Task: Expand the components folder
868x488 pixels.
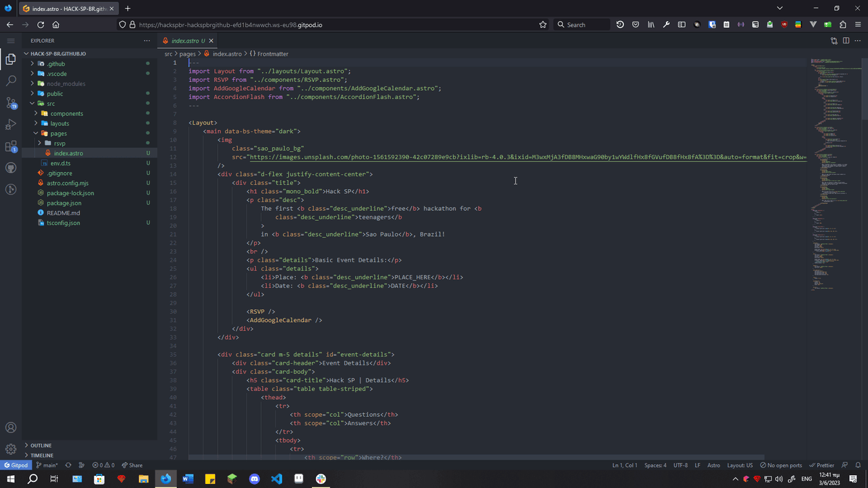Action: click(x=66, y=114)
